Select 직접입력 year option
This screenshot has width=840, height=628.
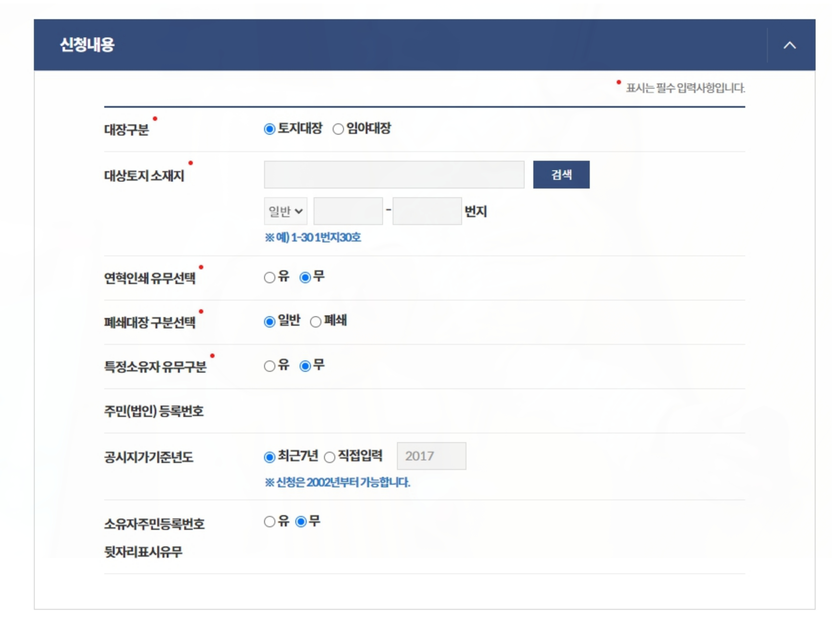(x=329, y=457)
